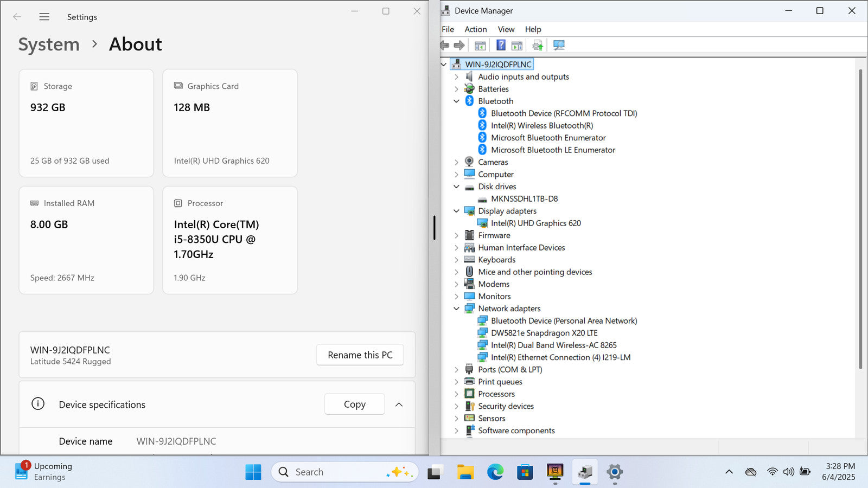Click the Update driver toolbar icon

click(538, 46)
